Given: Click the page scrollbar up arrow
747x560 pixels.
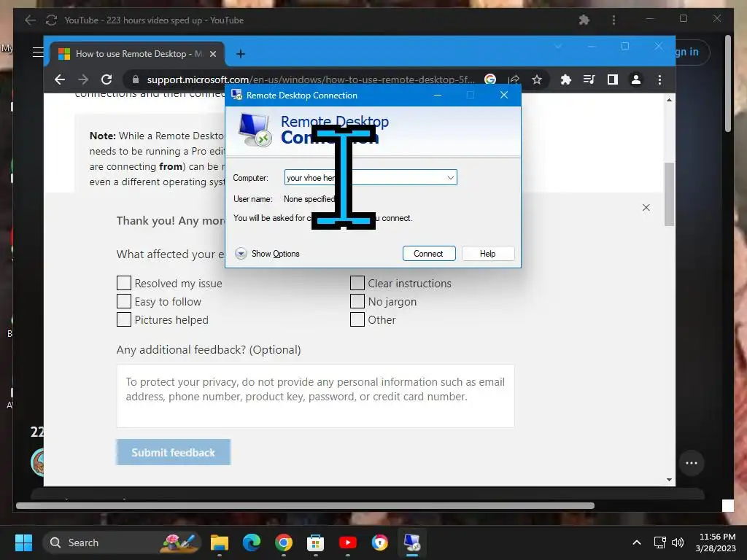Looking at the screenshot, I should coord(670,100).
